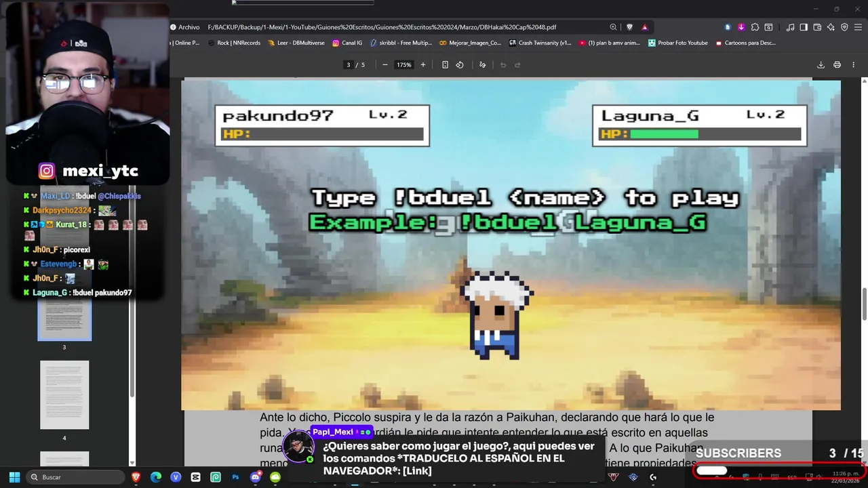Click the Brave VPN shield icon
This screenshot has width=868, height=488.
[x=844, y=27]
